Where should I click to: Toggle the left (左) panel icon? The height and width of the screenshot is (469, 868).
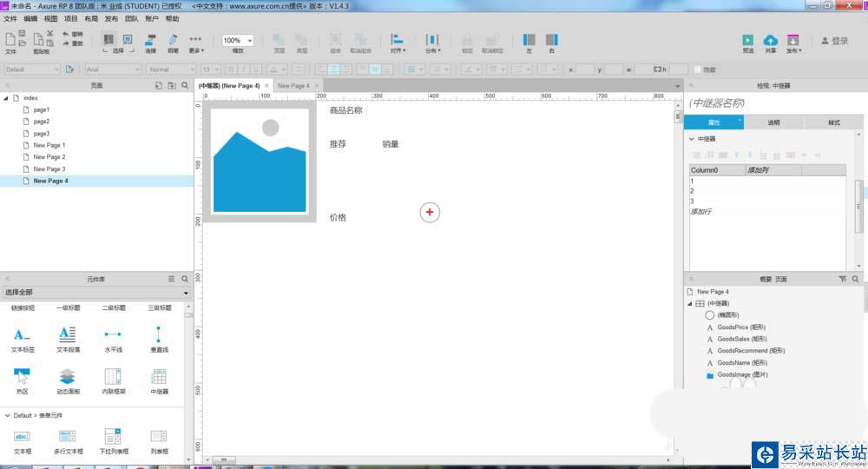point(529,43)
